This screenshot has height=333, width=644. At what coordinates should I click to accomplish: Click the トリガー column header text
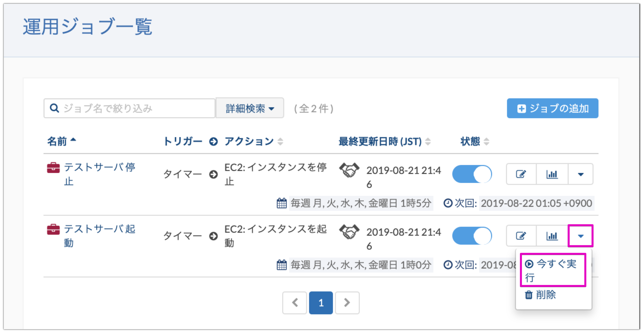coord(183,141)
